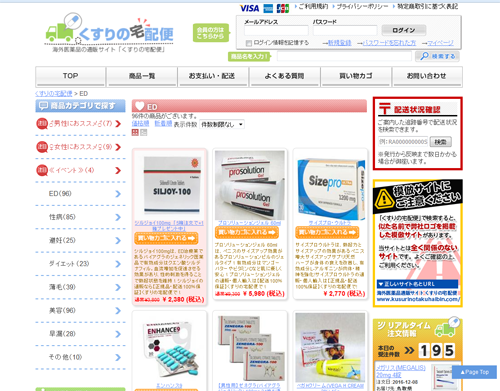Toggle the ログイン情報を記憶する checkbox

(249, 43)
